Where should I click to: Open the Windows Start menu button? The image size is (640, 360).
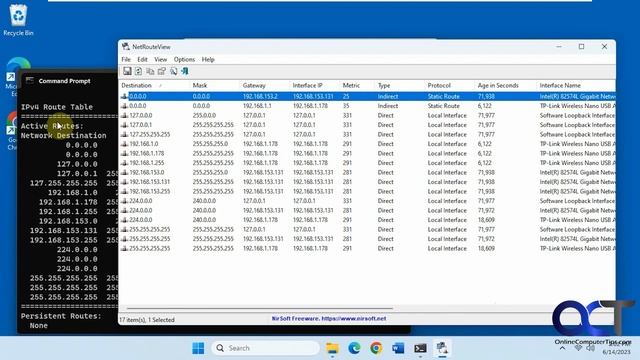[198, 348]
